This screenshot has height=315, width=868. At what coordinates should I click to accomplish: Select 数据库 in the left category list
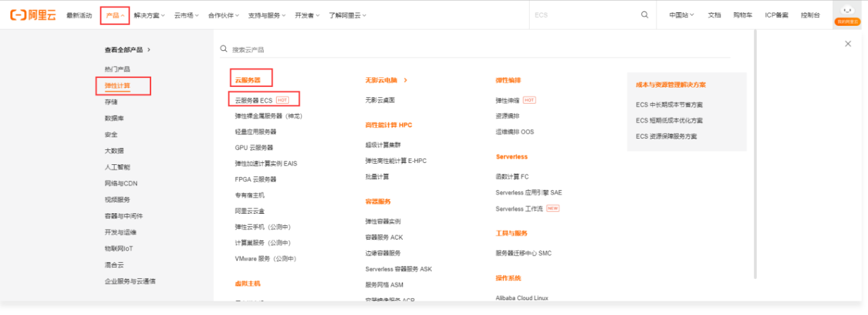click(114, 118)
